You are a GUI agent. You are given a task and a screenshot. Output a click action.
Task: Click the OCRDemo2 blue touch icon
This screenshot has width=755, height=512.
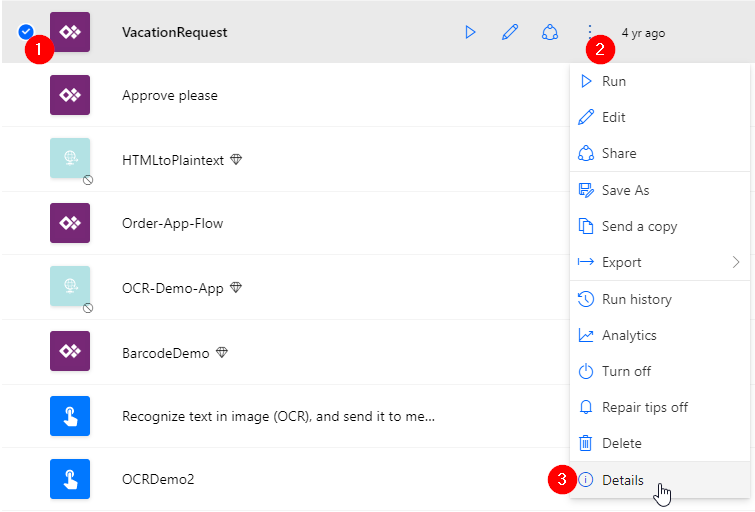70,479
